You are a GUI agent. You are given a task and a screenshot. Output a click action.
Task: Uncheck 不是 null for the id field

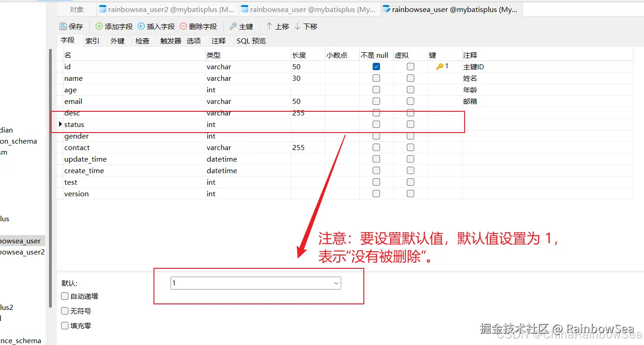point(376,66)
